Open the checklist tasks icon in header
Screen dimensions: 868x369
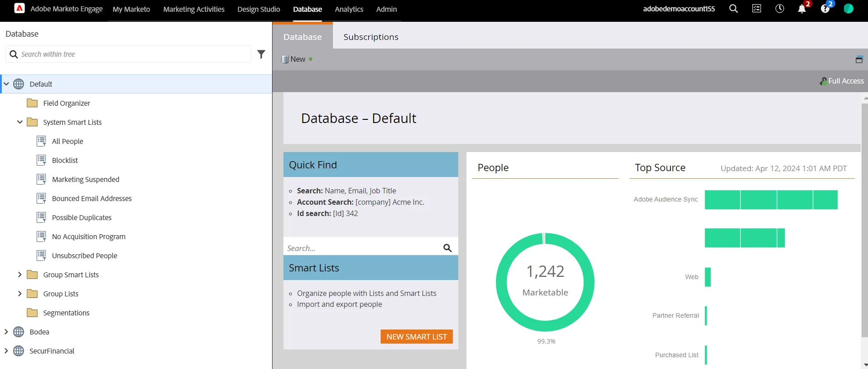click(757, 9)
